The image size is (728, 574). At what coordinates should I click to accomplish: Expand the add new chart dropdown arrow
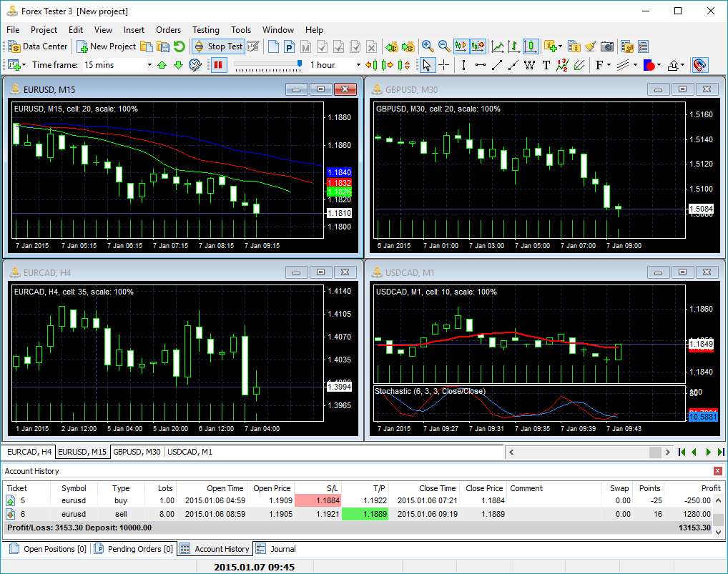(24, 66)
